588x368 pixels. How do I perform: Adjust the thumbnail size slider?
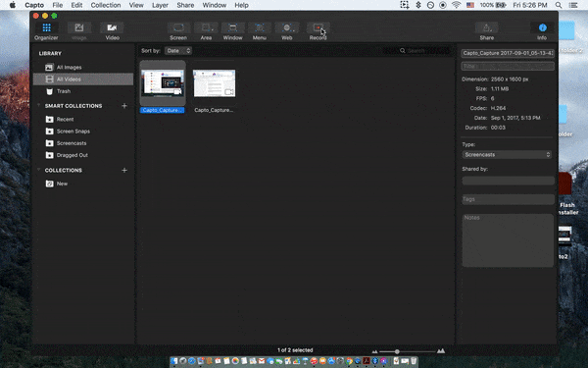397,351
